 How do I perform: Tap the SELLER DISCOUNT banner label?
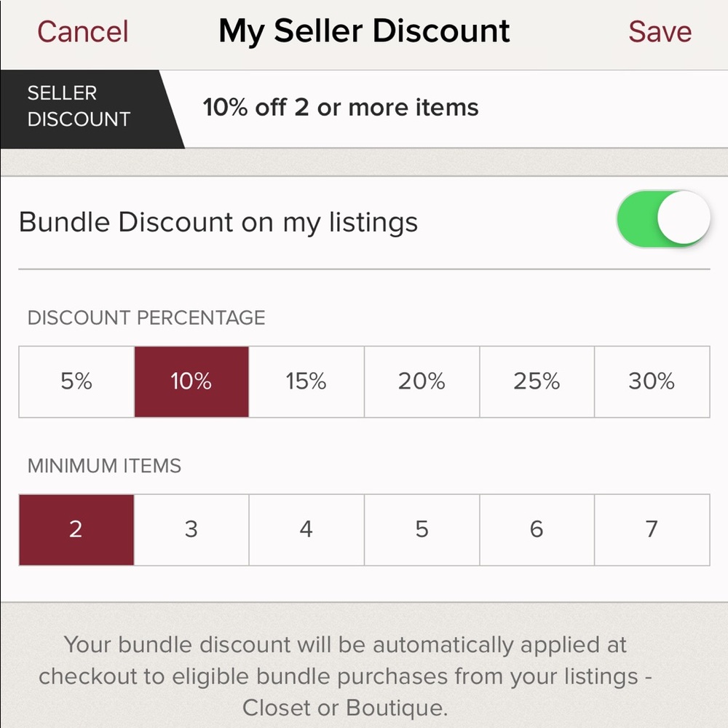[79, 106]
